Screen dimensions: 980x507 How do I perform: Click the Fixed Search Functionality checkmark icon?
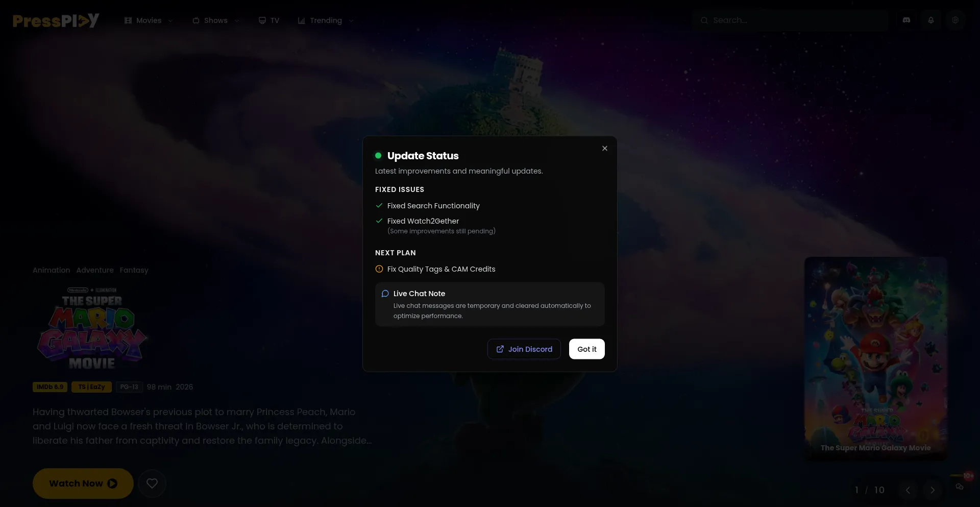pyautogui.click(x=379, y=206)
